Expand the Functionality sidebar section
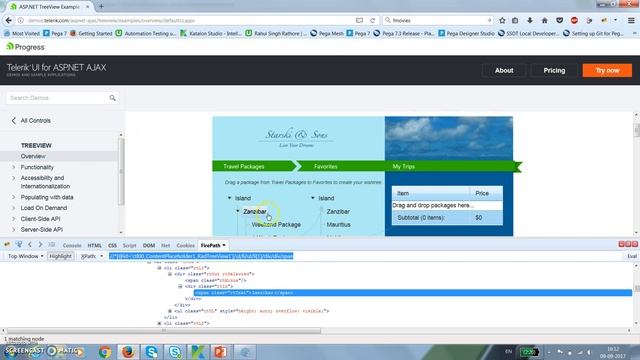The width and height of the screenshot is (640, 360). pyautogui.click(x=13, y=167)
